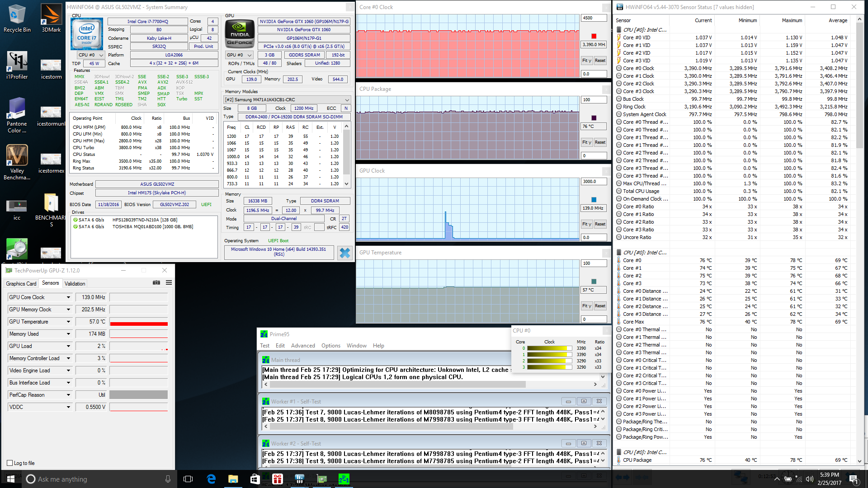Open the Pantone Color desktop icon
This screenshot has height=488, width=868.
pos(17,115)
